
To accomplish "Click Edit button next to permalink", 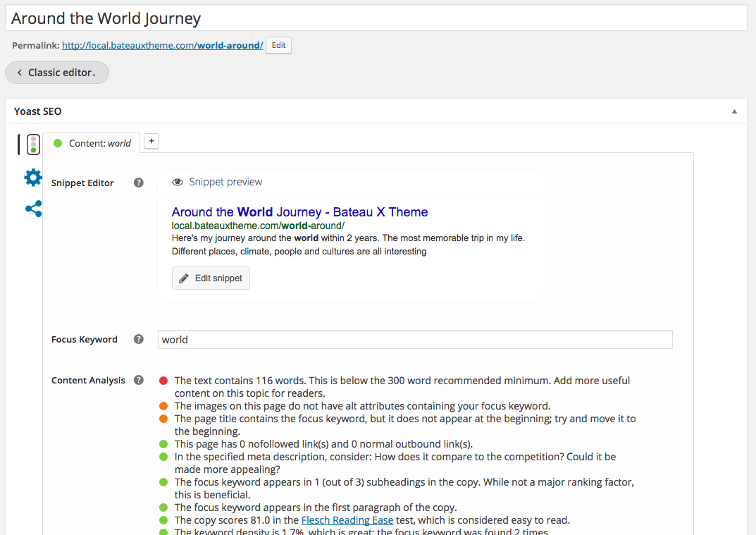I will 279,45.
